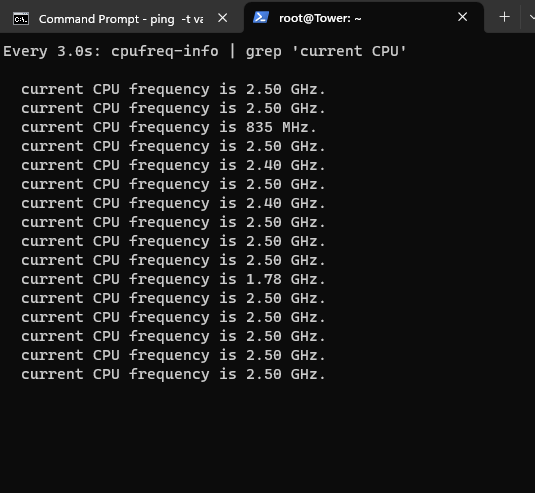Click the PowerShell icon on root@Tower tab
535x493 pixels.
pyautogui.click(x=261, y=17)
